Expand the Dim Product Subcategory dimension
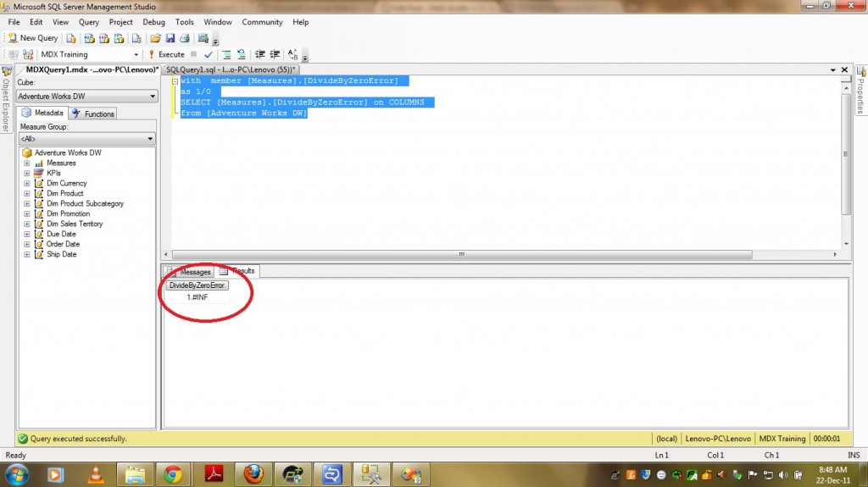 click(x=26, y=203)
